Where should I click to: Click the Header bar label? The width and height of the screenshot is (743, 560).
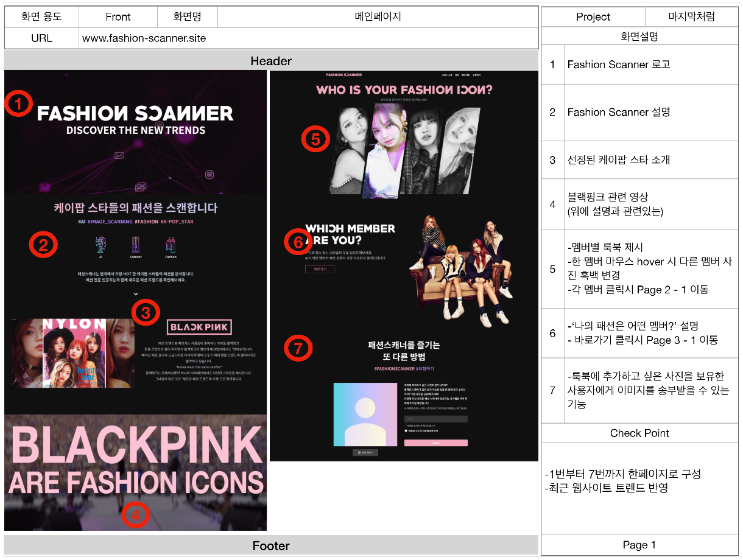pos(271,61)
